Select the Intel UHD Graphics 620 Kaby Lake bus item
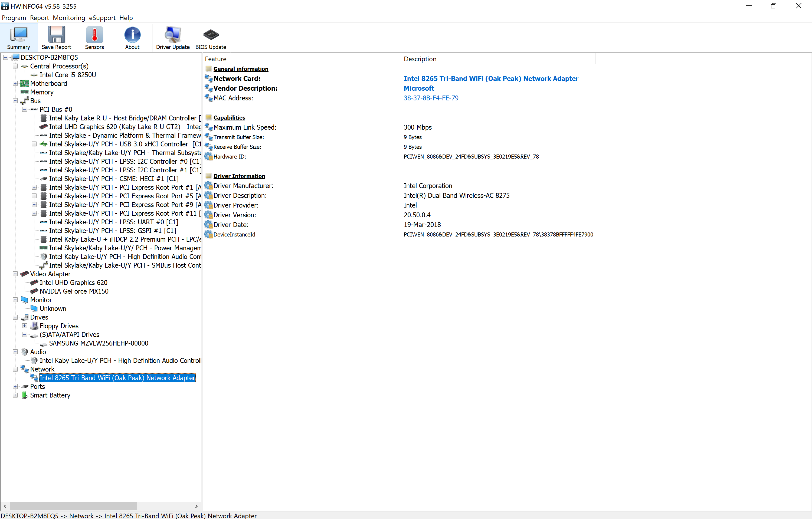This screenshot has width=812, height=519. pos(125,127)
